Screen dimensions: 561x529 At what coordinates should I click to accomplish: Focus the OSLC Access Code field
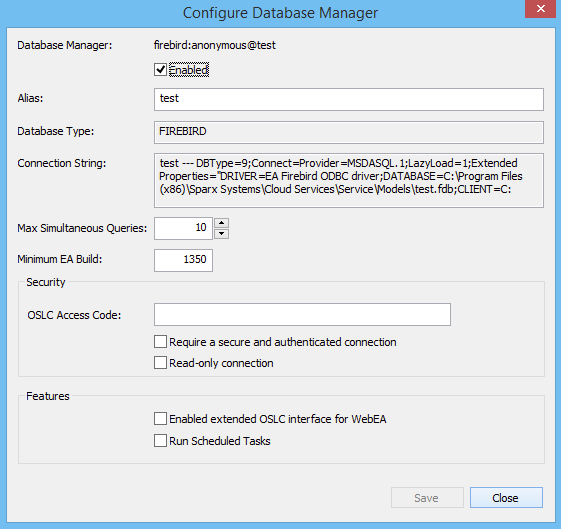tap(302, 314)
